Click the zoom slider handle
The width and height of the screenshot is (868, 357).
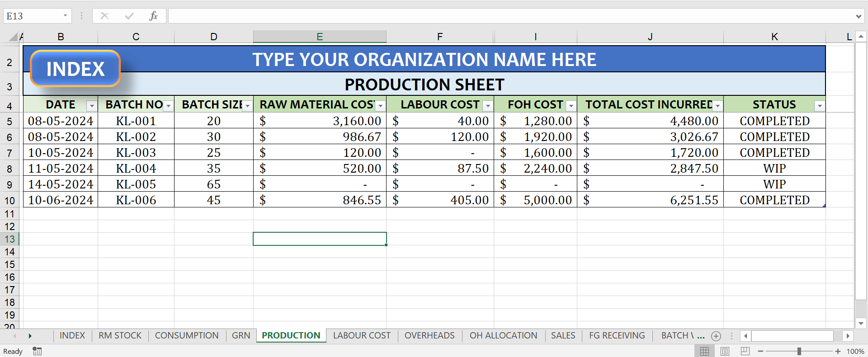point(799,351)
